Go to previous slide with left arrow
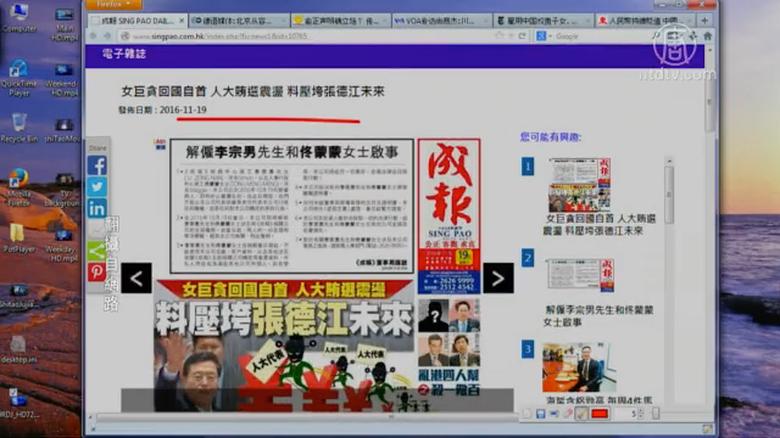Screen dimensions: 780x438 [136, 278]
